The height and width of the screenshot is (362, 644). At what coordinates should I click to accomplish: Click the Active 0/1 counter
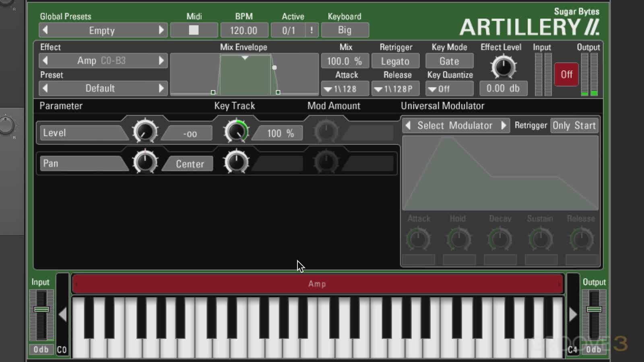pyautogui.click(x=288, y=31)
